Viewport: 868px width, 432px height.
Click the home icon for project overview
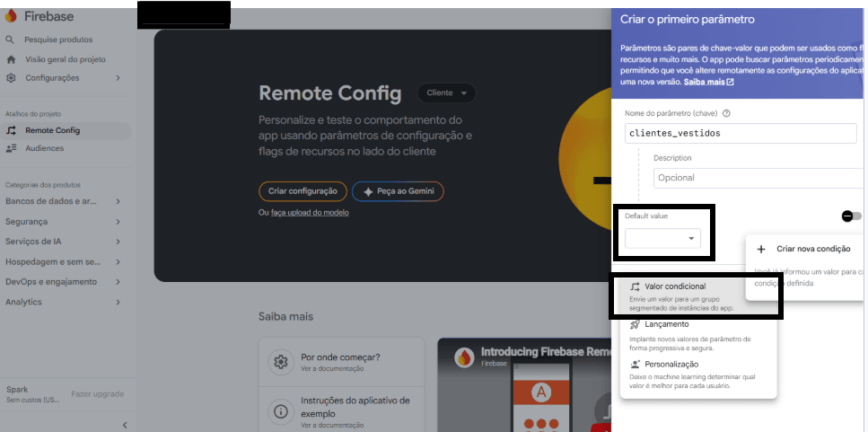click(11, 59)
